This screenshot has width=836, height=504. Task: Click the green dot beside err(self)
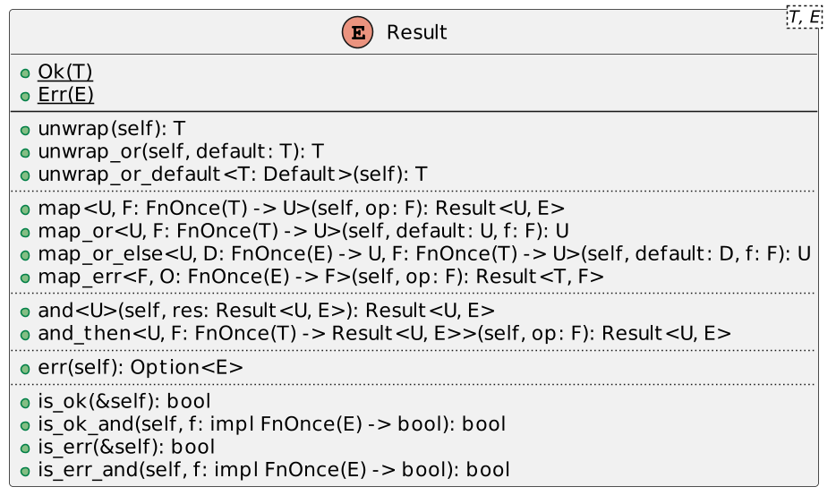point(25,370)
